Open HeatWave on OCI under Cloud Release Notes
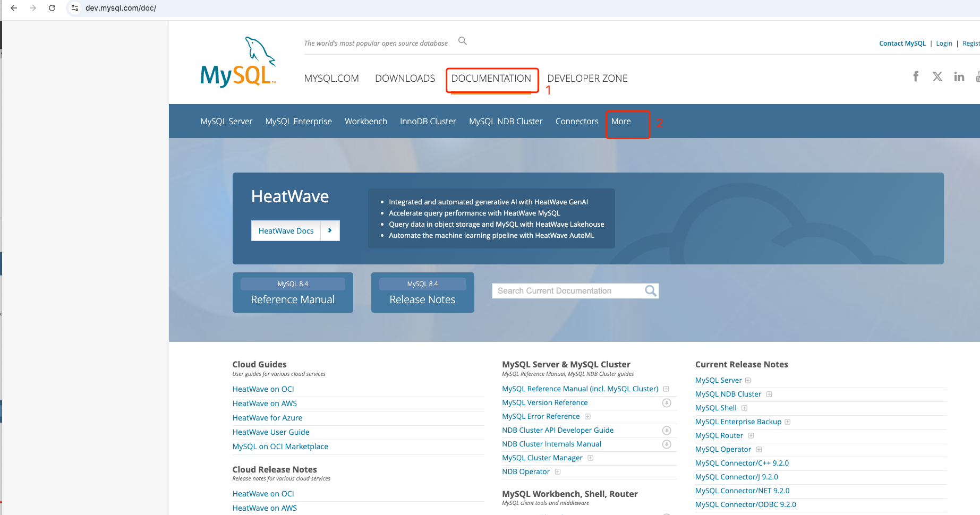 pos(263,494)
